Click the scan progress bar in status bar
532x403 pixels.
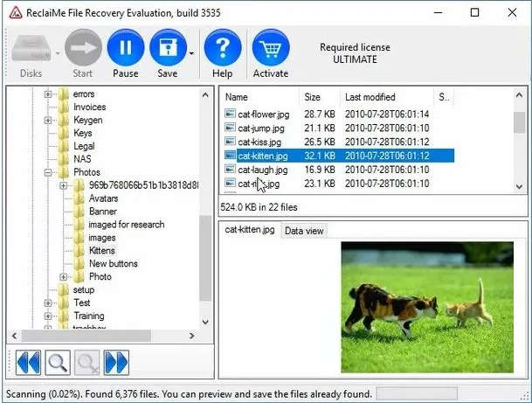pos(417,394)
